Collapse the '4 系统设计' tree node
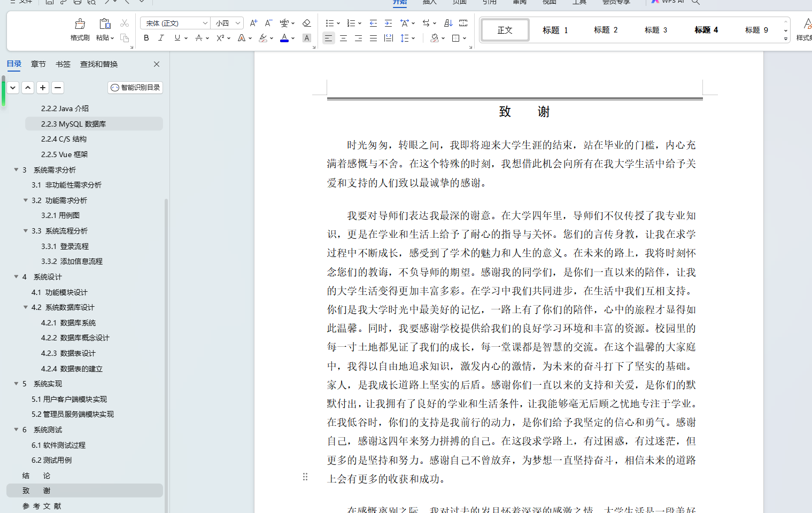 click(x=16, y=276)
